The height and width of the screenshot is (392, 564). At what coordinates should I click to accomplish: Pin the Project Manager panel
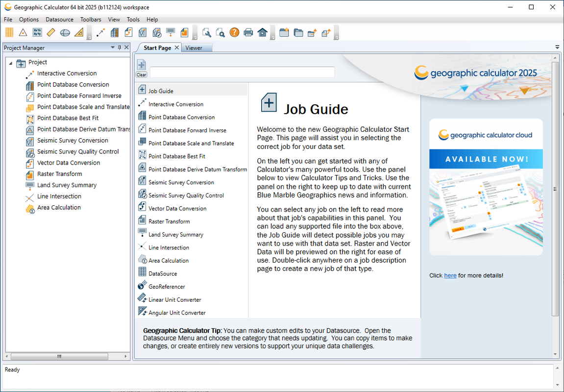pos(120,48)
